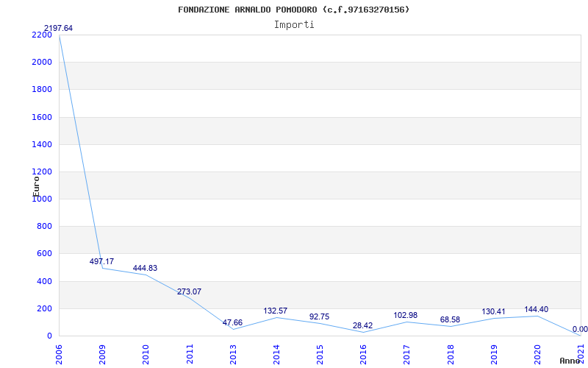Viewport: 588px width, 368px height.
Task: Click the x-axis year 2016
Action: click(x=363, y=354)
